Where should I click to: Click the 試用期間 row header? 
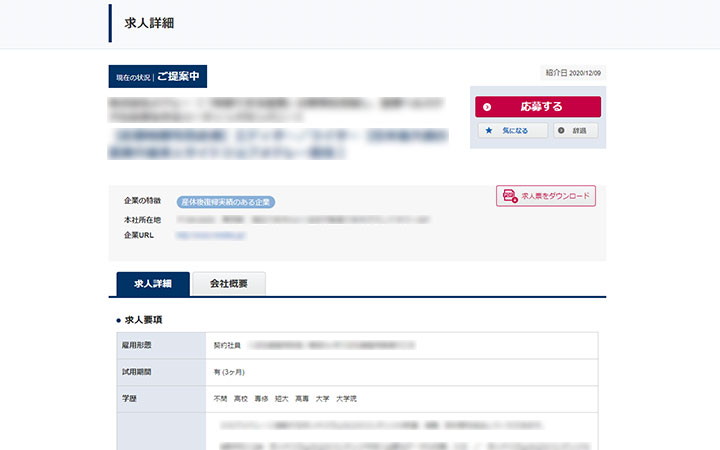click(136, 371)
